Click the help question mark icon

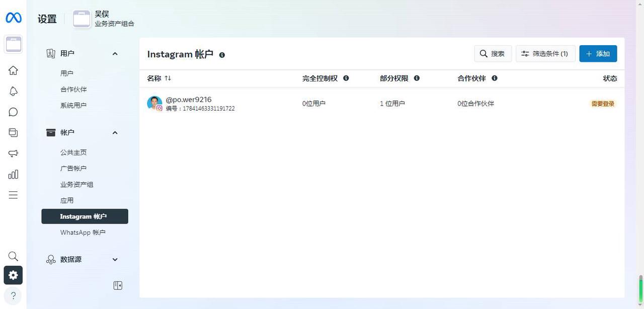(x=14, y=295)
